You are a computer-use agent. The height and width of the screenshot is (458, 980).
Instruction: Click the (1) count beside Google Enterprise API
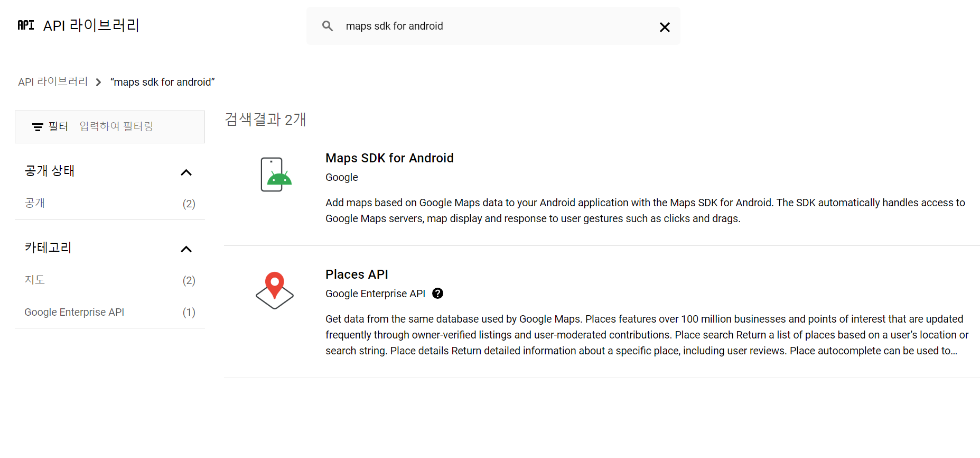189,312
